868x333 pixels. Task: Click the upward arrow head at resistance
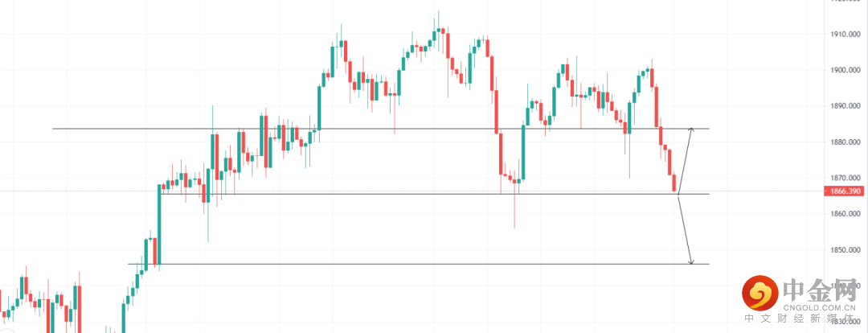[x=690, y=130]
